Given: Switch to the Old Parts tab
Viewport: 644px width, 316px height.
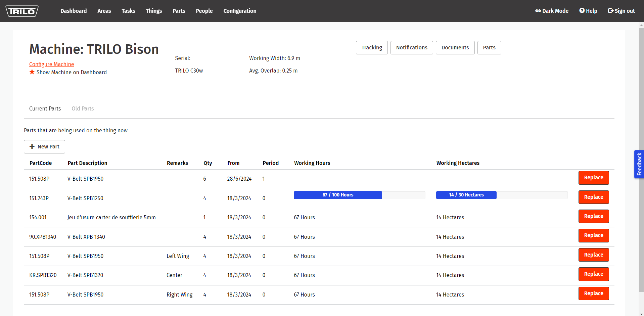Looking at the screenshot, I should click(83, 108).
